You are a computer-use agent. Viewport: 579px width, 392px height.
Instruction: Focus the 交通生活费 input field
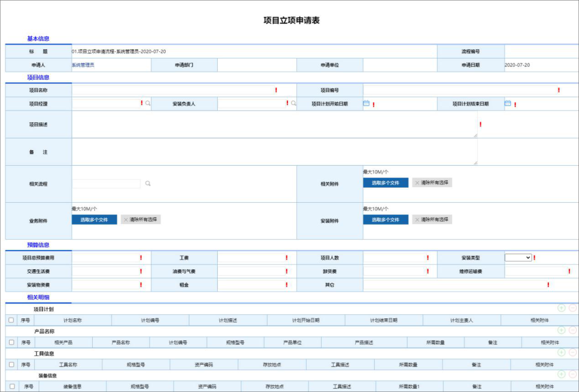[x=106, y=271]
